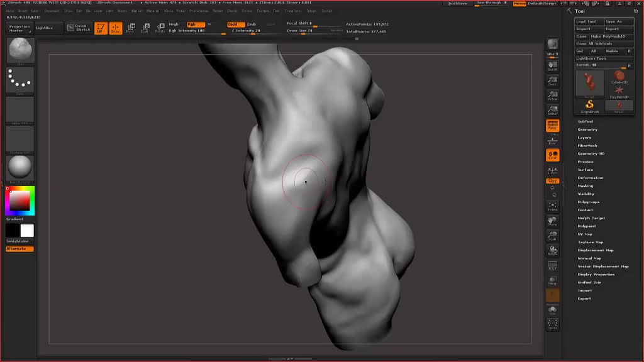Viewport: 644px width, 362px height.
Task: Enable the Rgb paint mode
Action: pyautogui.click(x=195, y=25)
